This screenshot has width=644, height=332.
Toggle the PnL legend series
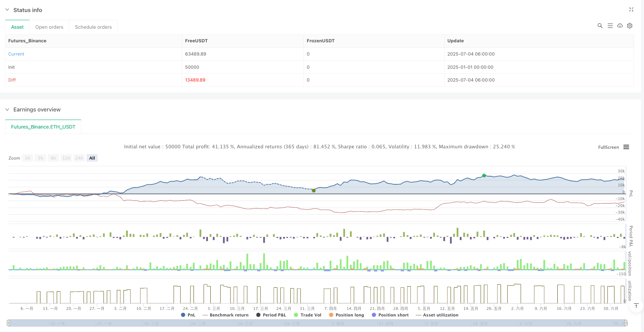click(188, 315)
